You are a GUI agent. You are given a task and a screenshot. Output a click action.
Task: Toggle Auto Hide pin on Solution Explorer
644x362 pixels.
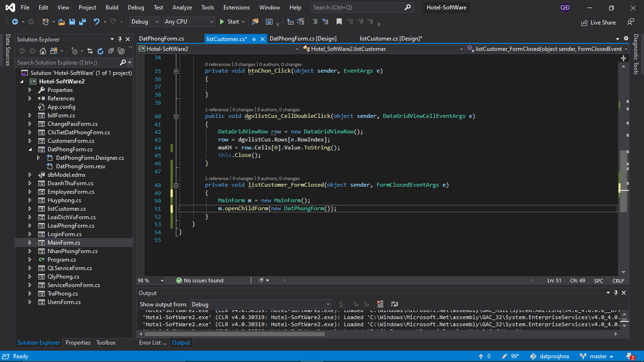coord(120,39)
